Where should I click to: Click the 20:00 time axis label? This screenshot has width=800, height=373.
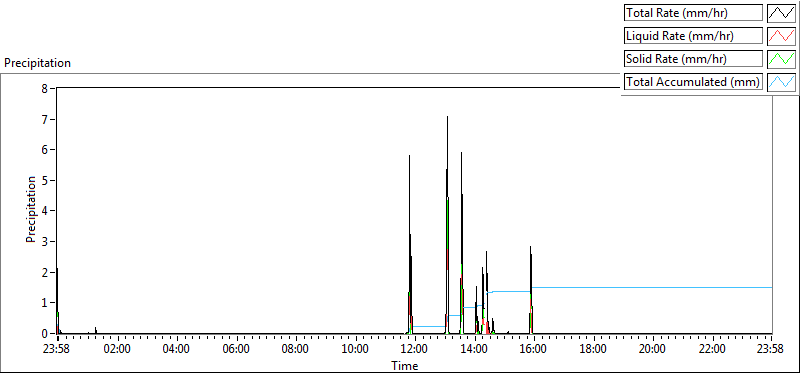click(653, 350)
